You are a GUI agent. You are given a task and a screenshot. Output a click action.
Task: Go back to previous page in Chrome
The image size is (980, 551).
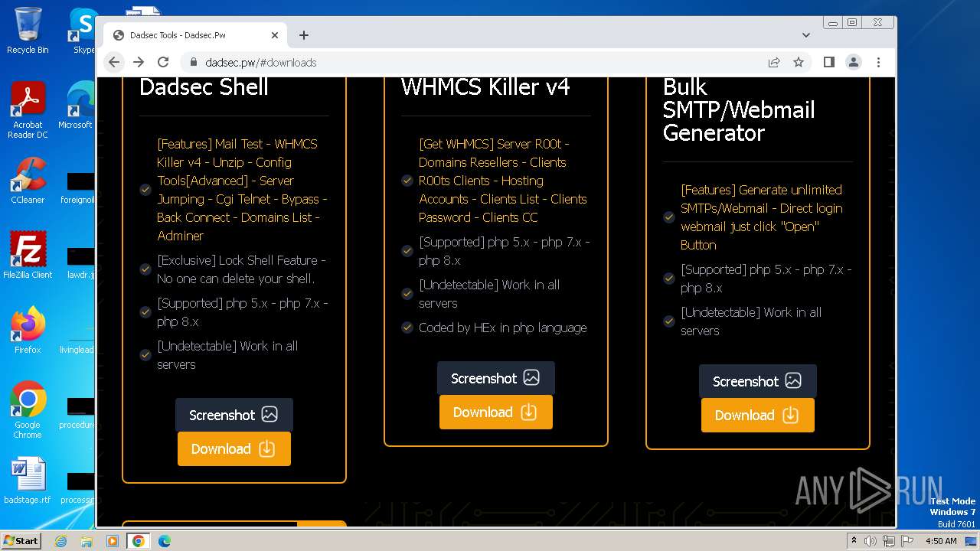click(x=114, y=62)
